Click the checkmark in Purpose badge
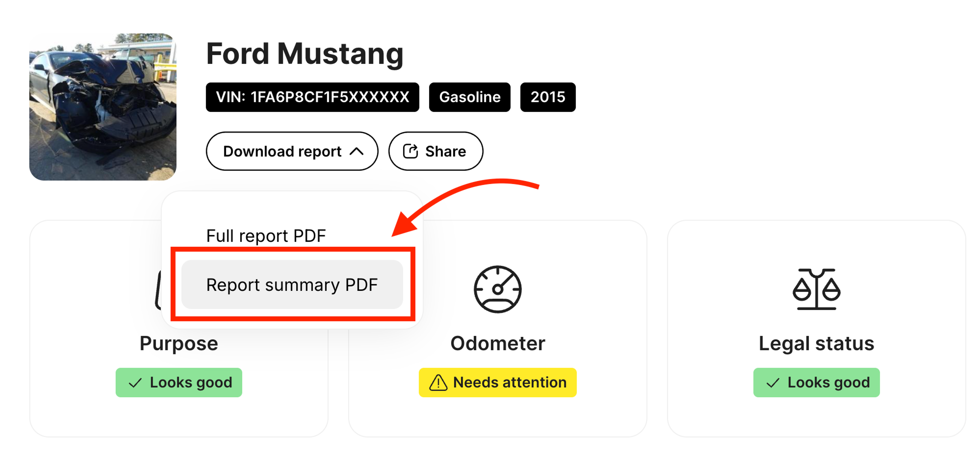 pos(135,383)
